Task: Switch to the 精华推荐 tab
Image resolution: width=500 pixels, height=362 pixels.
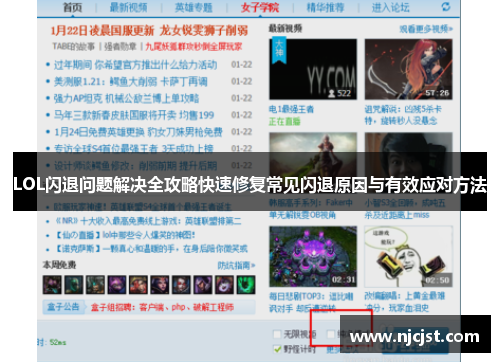Action: tap(325, 7)
